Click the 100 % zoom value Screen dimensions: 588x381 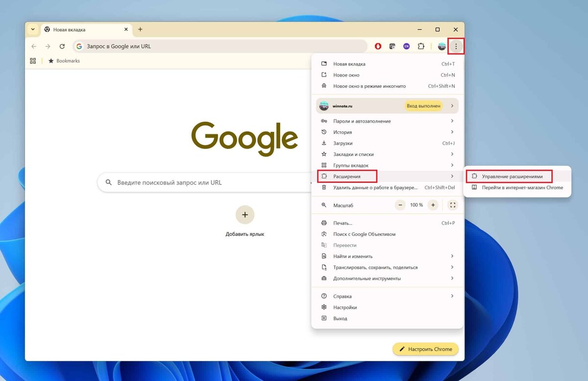pyautogui.click(x=416, y=205)
